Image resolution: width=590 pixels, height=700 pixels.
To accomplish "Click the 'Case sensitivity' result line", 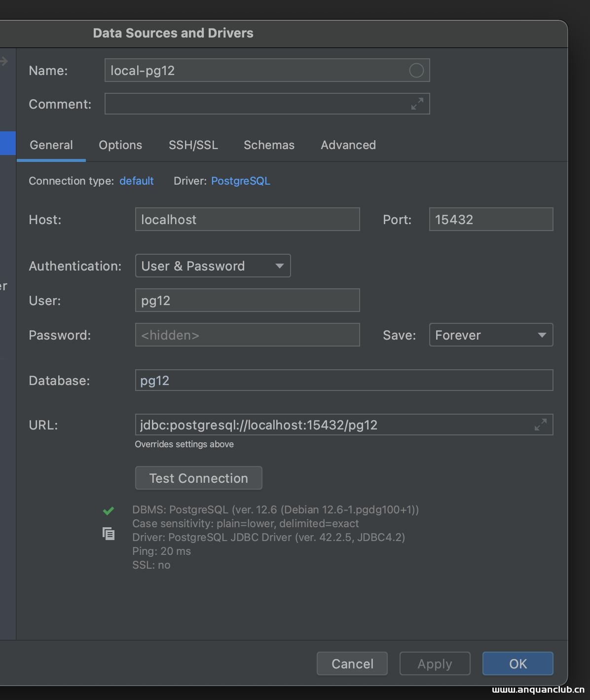I will tap(246, 523).
